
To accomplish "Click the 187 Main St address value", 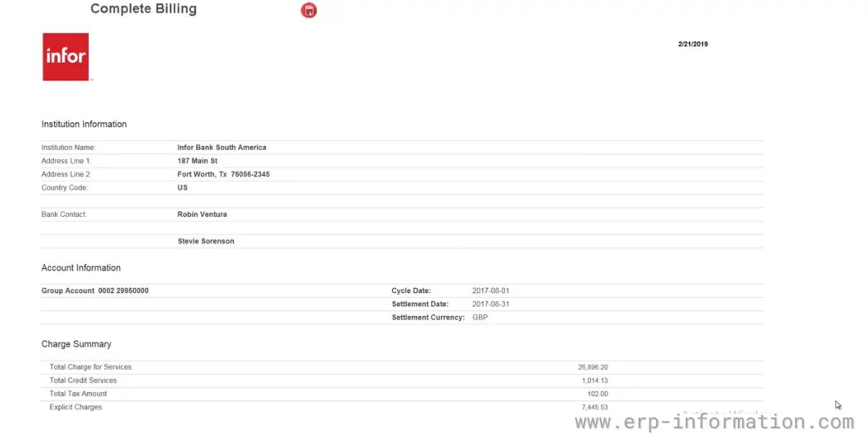I will tap(197, 161).
